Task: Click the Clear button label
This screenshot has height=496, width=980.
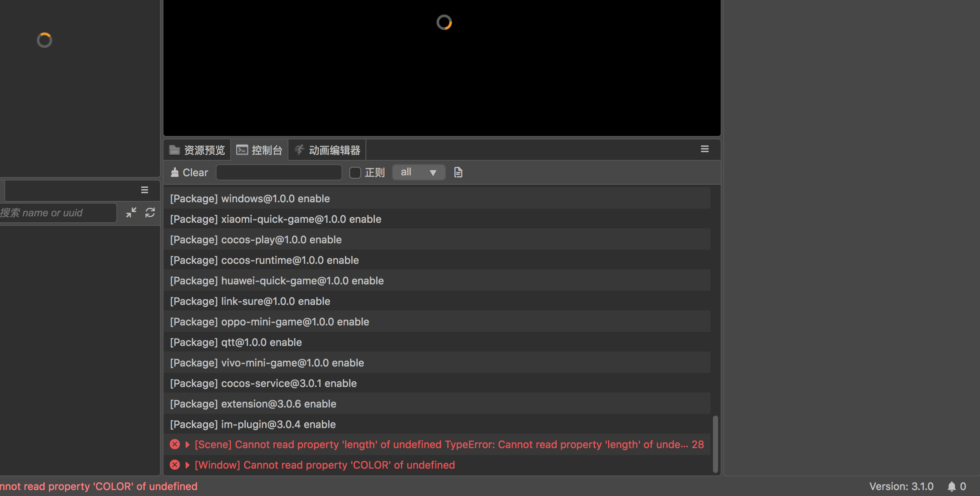Action: click(x=195, y=173)
